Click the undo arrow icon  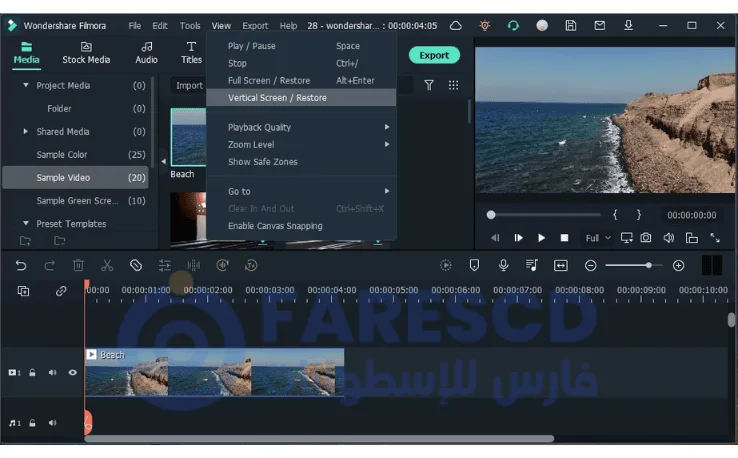(x=21, y=265)
